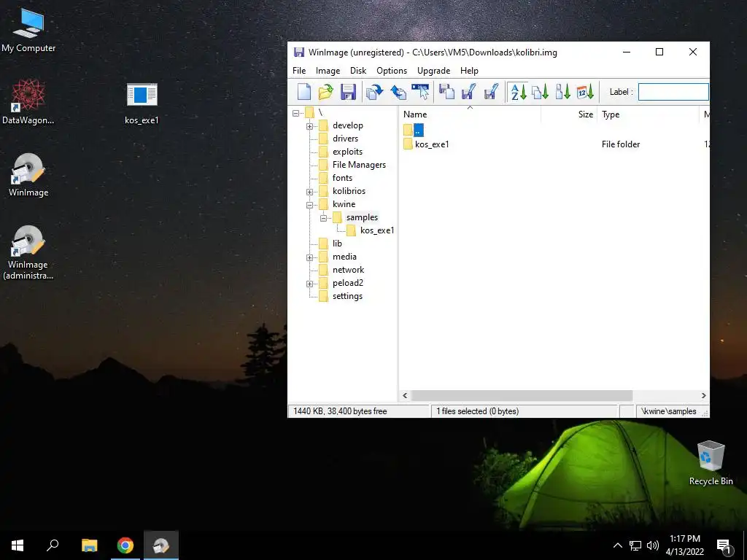Click the Open image folder icon
The image size is (747, 560).
pyautogui.click(x=326, y=91)
